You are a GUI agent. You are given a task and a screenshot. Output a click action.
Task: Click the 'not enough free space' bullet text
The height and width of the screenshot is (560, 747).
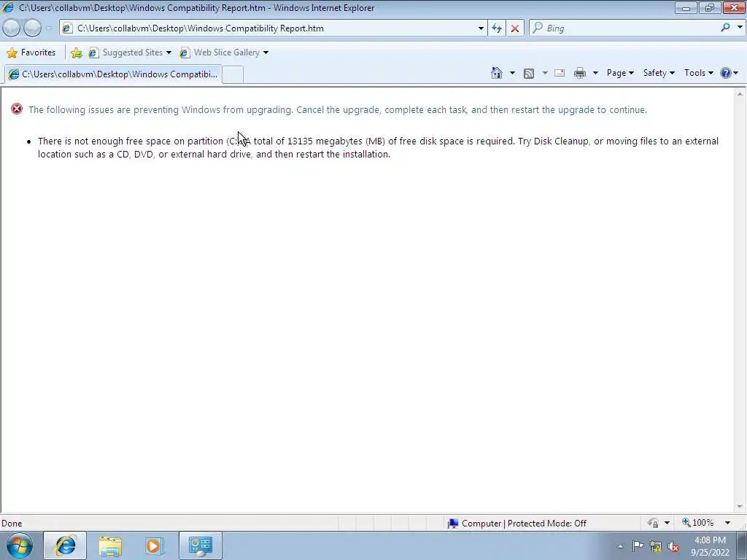point(378,147)
